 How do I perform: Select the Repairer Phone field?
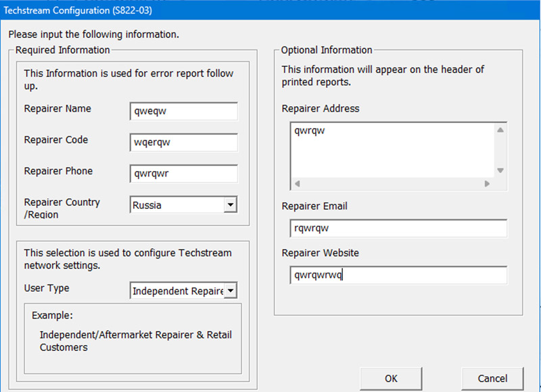[x=183, y=174]
